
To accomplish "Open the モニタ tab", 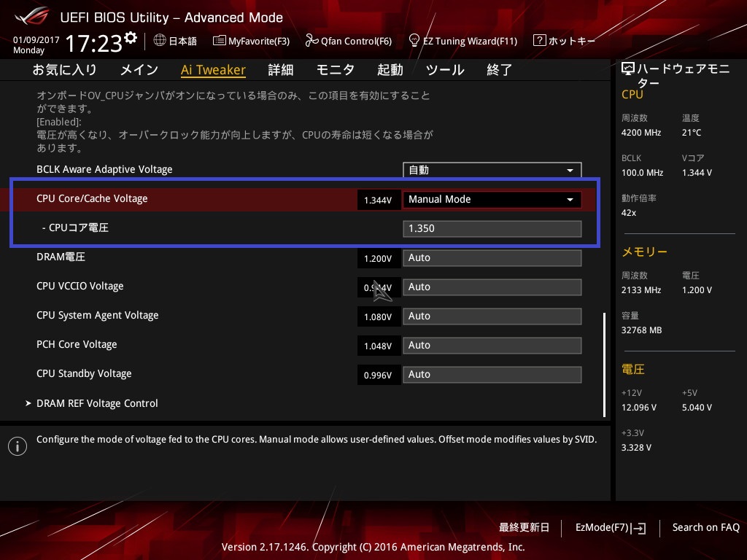I will [336, 70].
